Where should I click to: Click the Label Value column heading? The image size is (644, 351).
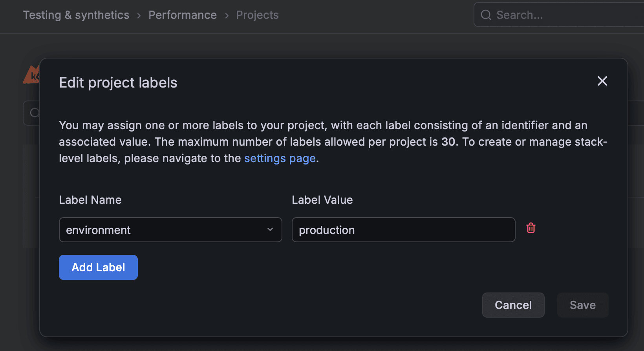[x=322, y=200]
